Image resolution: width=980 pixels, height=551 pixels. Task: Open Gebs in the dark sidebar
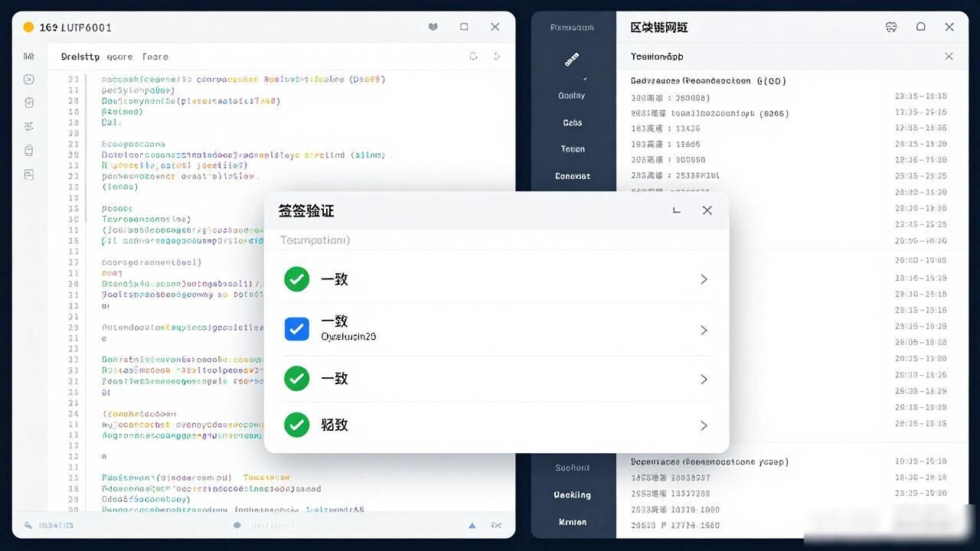[x=572, y=122]
